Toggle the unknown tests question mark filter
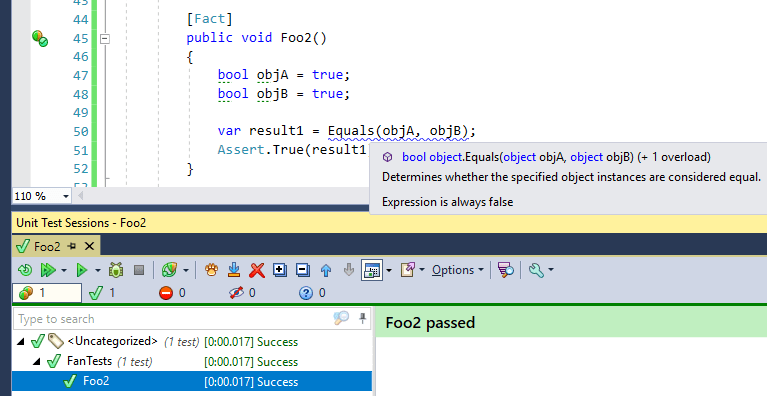 point(312,293)
